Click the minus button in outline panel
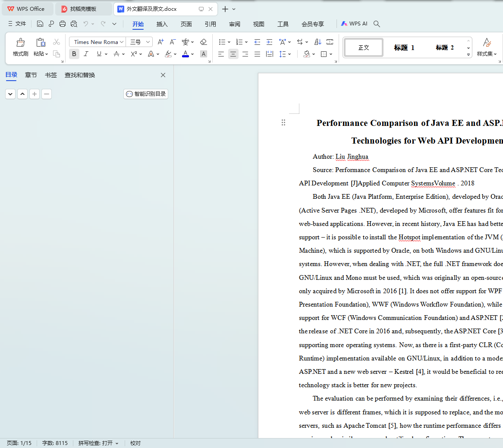Viewport: 503px width, 448px height. (x=47, y=94)
